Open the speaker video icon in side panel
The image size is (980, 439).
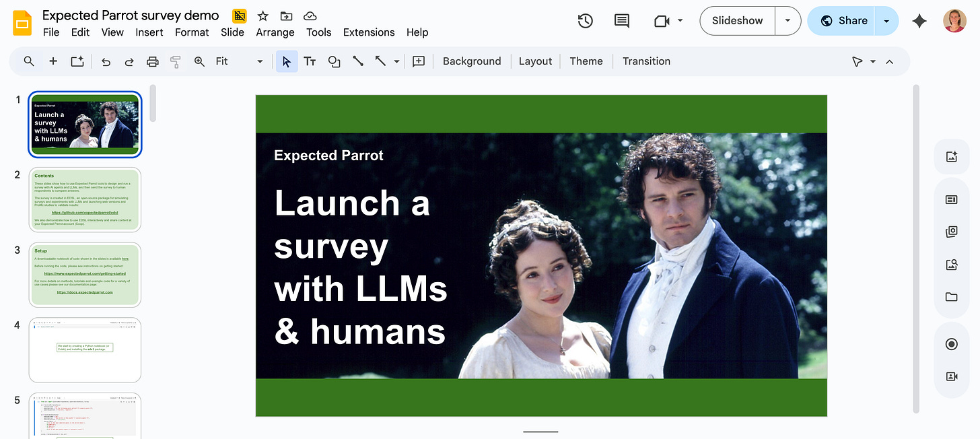tap(952, 376)
